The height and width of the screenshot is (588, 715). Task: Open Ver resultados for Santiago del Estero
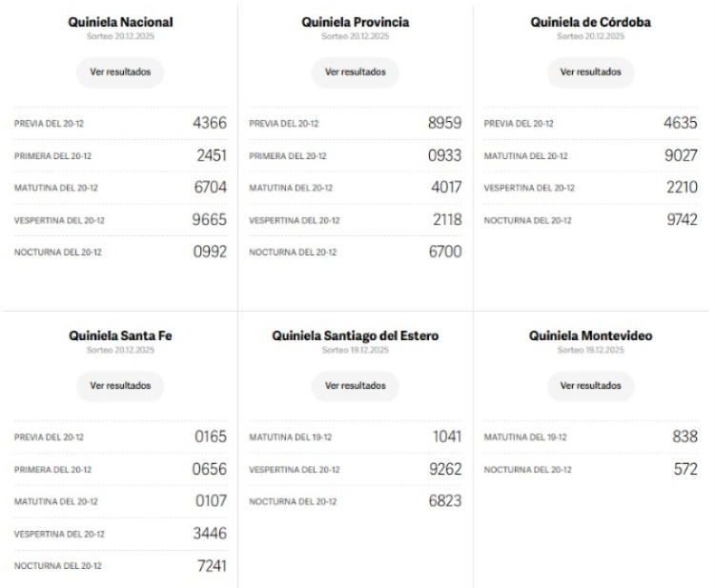coord(356,386)
